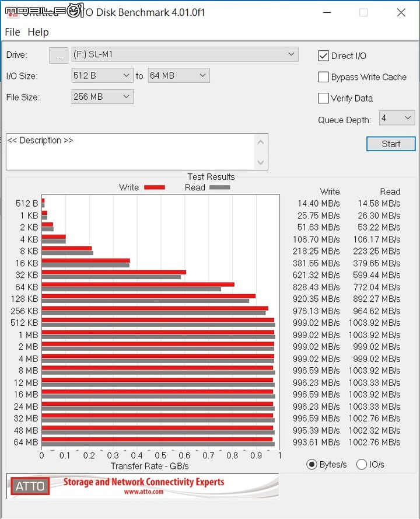This screenshot has height=519, width=420.
Task: Click the 2 KB read result 53.22 MB/s
Action: pos(379,228)
